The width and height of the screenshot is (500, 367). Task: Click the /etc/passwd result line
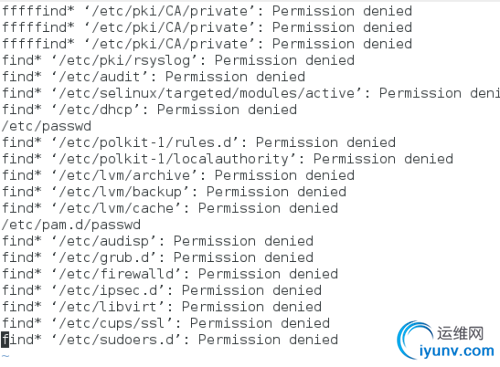pyautogui.click(x=46, y=126)
